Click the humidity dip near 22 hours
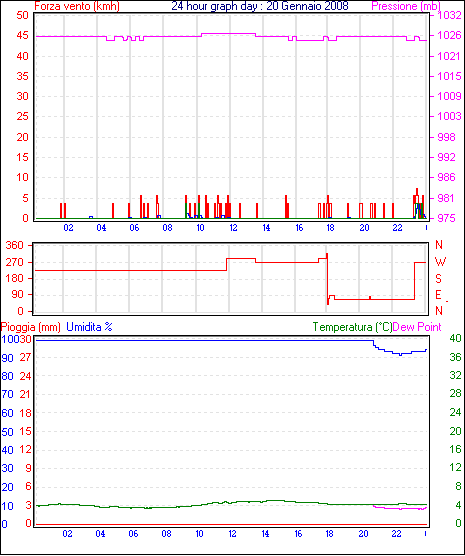Screen dimensions: 465x556 click(400, 354)
